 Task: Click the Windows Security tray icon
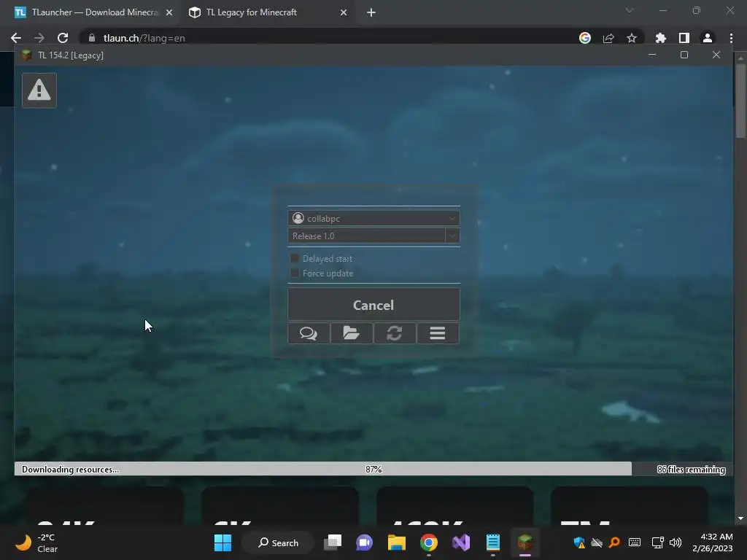click(x=579, y=542)
